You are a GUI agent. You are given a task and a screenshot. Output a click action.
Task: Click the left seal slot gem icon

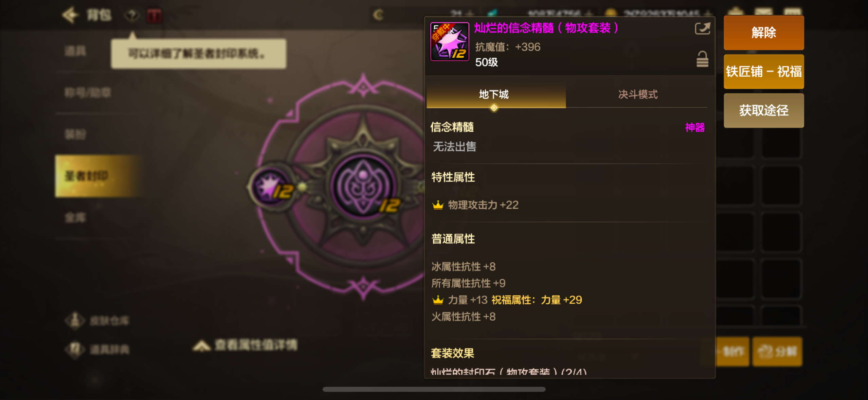click(x=272, y=187)
